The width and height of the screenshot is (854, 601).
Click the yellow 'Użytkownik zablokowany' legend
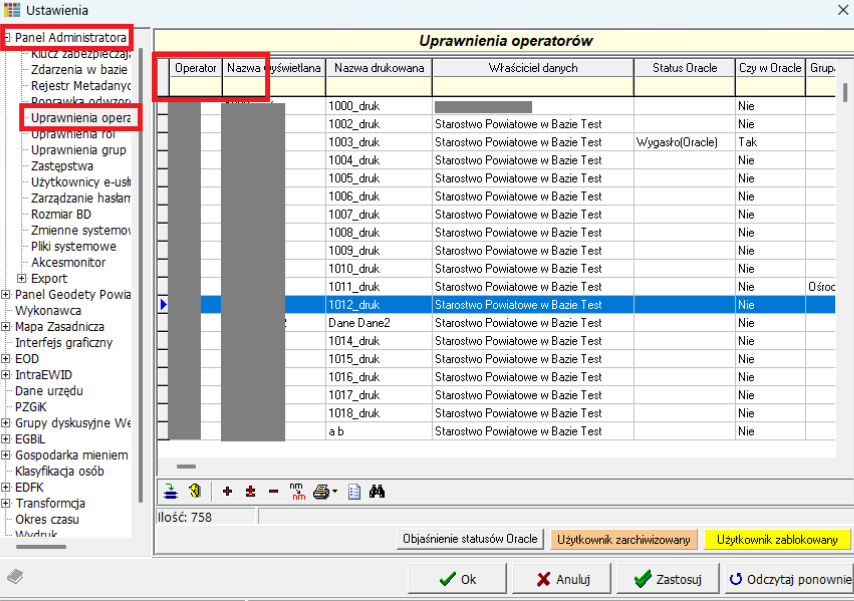coord(777,539)
